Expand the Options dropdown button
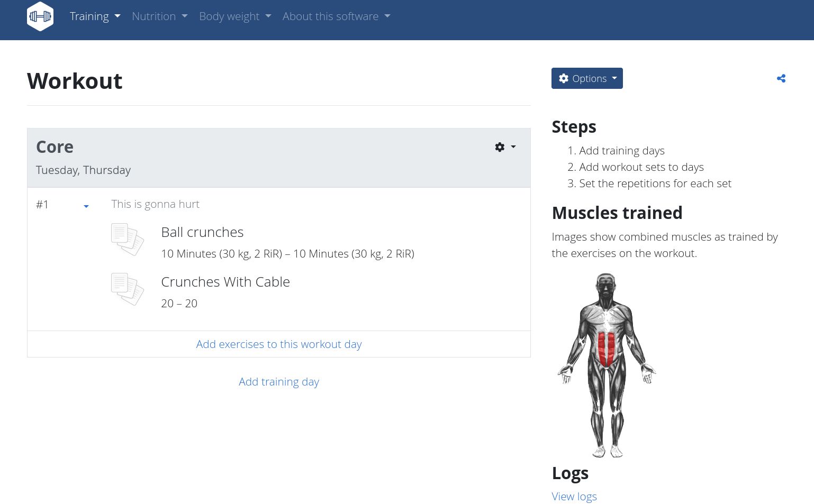The image size is (814, 504). click(x=587, y=78)
